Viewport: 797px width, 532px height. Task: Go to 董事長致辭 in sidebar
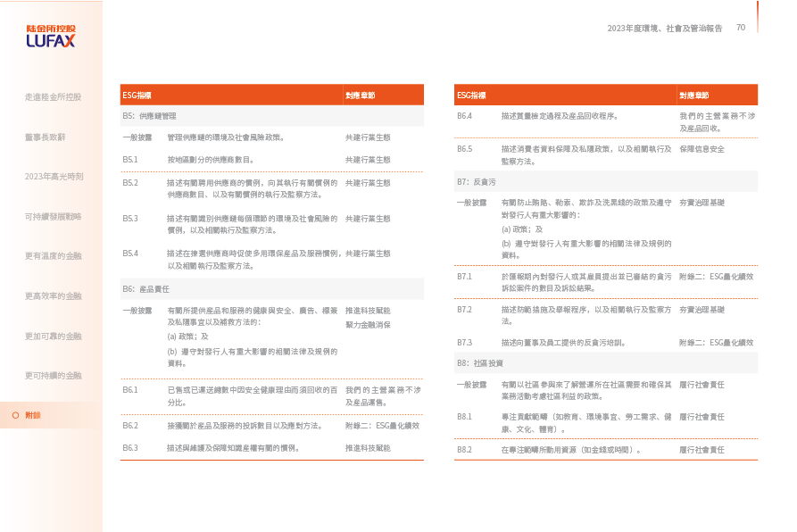(45, 137)
